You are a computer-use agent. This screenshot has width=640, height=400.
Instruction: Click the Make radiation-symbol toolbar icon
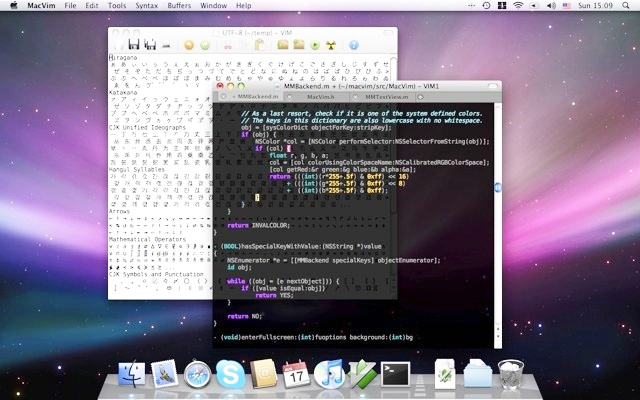331,45
